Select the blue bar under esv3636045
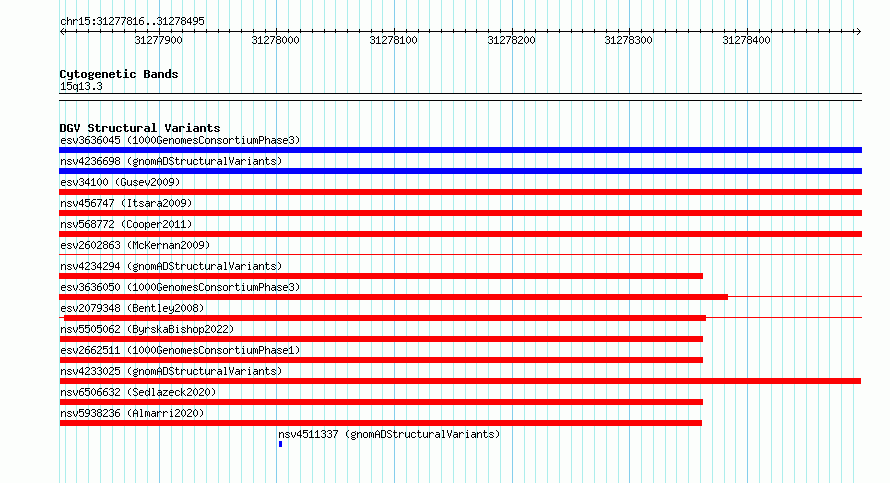Screen dimensions: 890x483 (460, 150)
